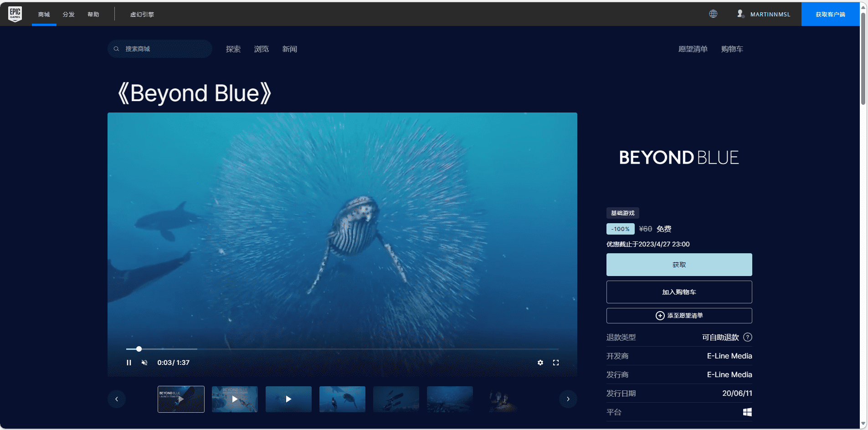Open the 帮助 help menu
This screenshot has width=868, height=430.
[x=93, y=14]
